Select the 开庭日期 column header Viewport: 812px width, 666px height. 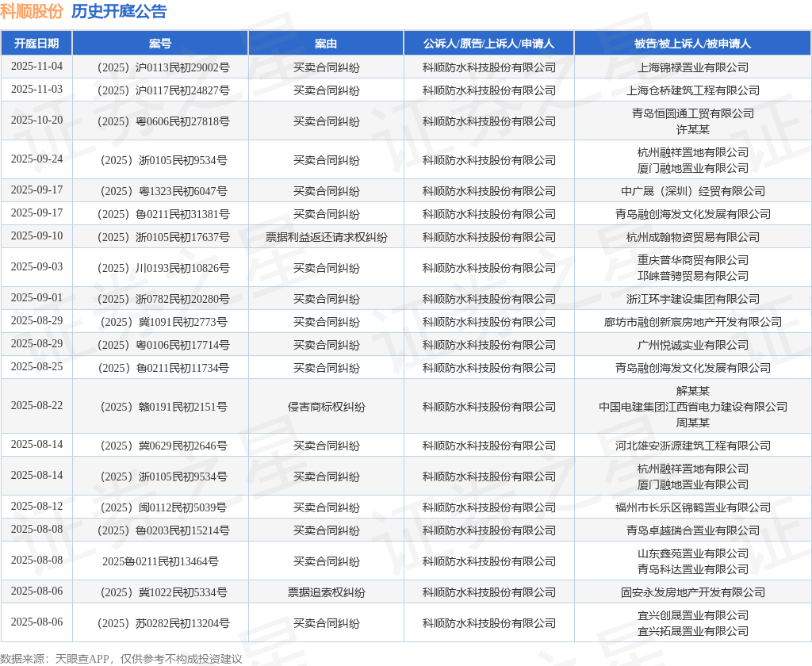pos(36,44)
